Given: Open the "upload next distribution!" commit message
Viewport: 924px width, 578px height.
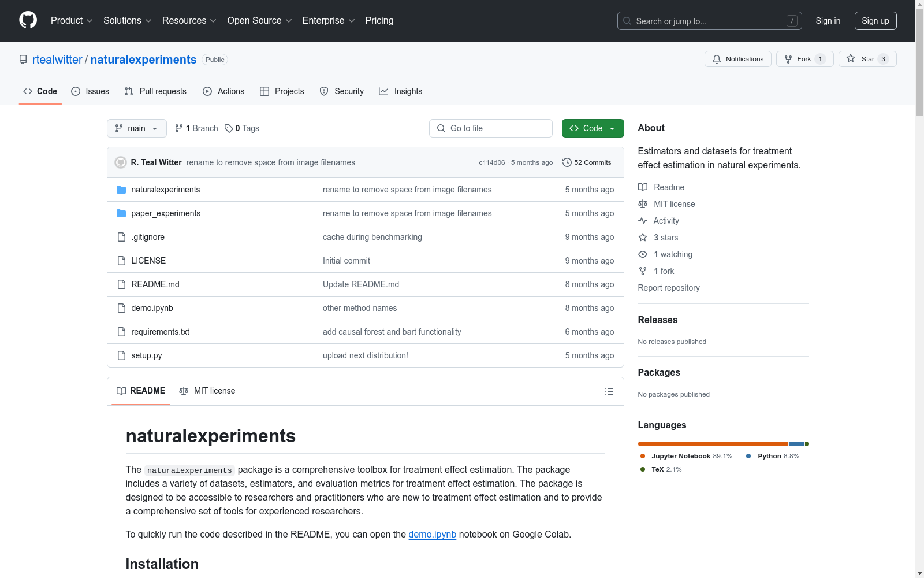Looking at the screenshot, I should pyautogui.click(x=366, y=355).
